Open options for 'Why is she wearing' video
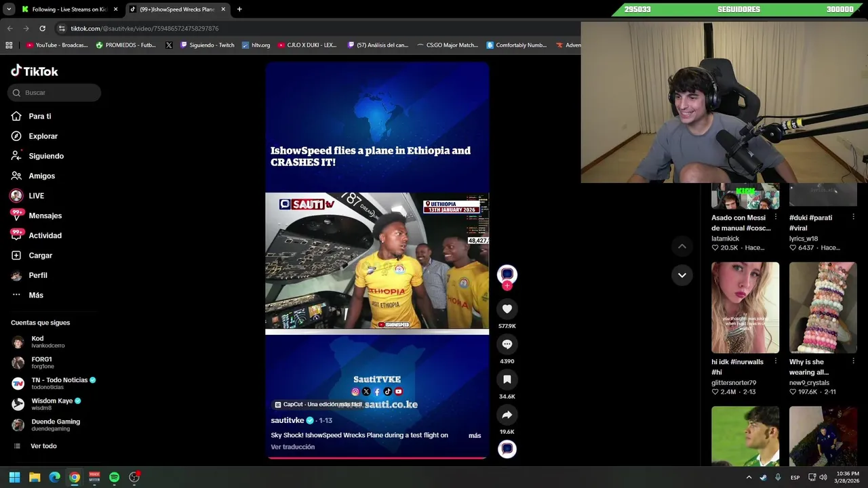Image resolution: width=868 pixels, height=488 pixels. click(853, 362)
